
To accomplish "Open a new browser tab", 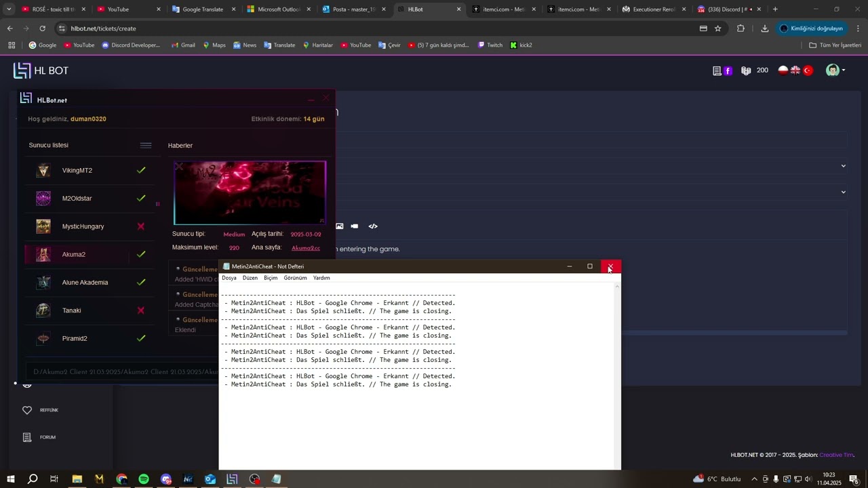I will tap(775, 9).
